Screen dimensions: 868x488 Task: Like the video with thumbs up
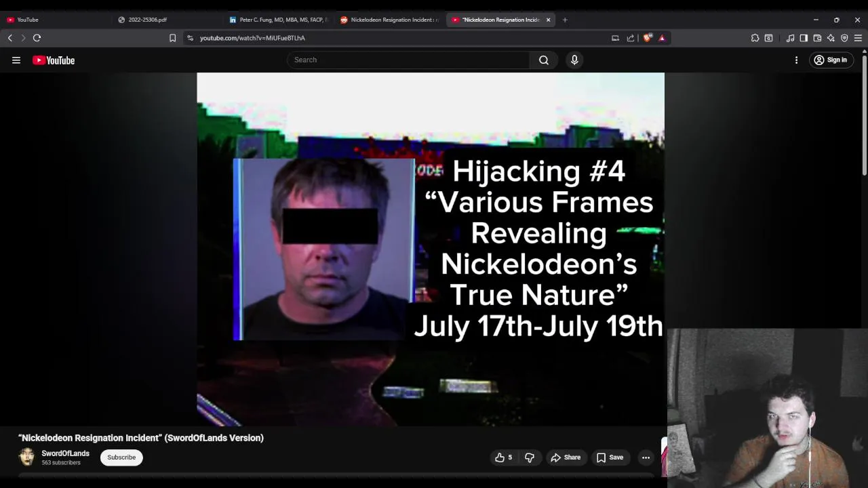point(503,457)
